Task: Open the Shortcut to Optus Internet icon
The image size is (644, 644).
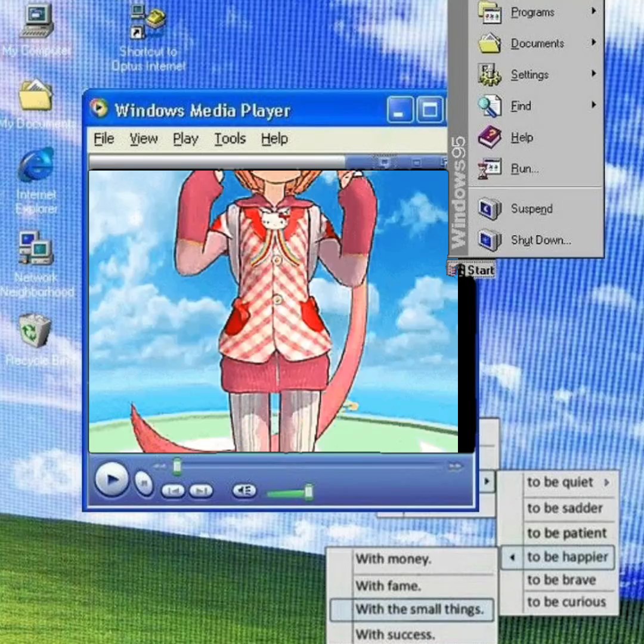Action: coord(148,24)
